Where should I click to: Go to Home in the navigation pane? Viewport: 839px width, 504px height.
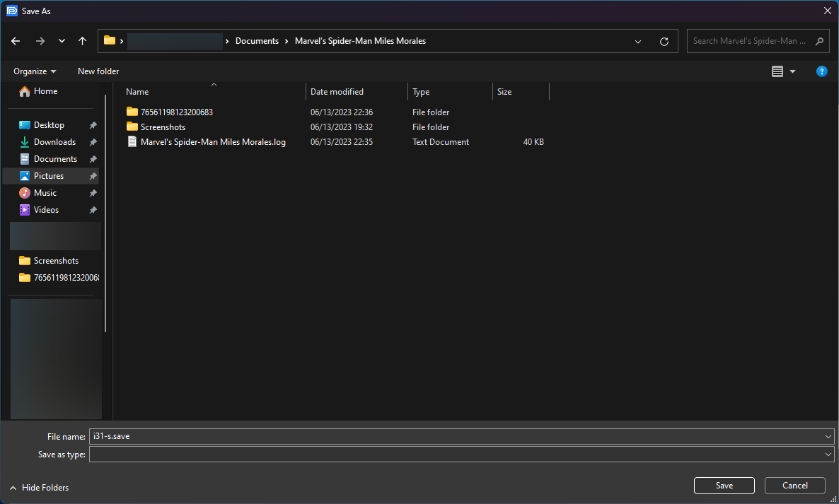tap(45, 91)
